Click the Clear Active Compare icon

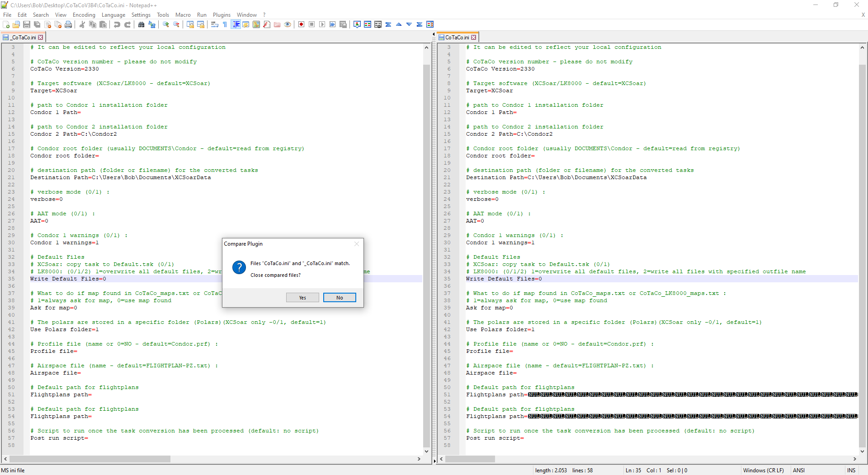378,24
